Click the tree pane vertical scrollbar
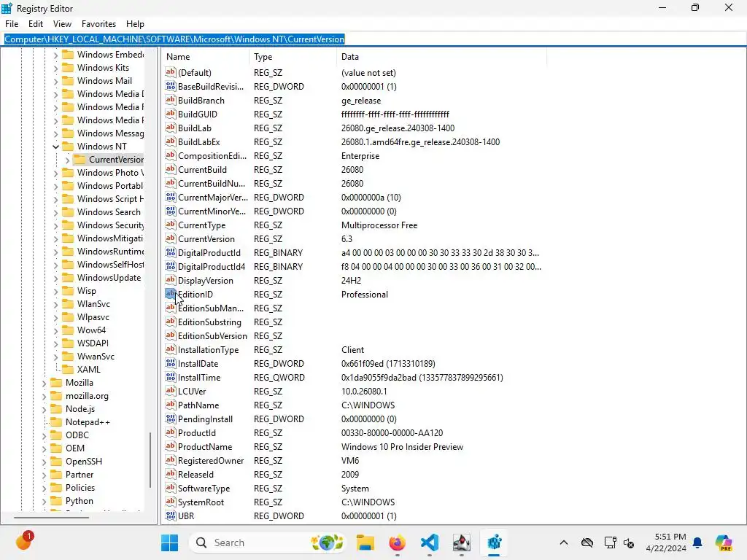 150,460
